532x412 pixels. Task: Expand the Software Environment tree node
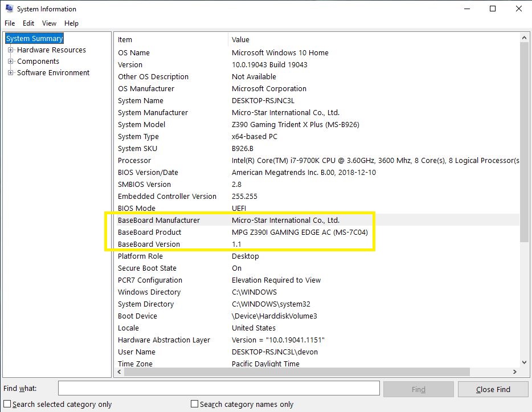10,73
